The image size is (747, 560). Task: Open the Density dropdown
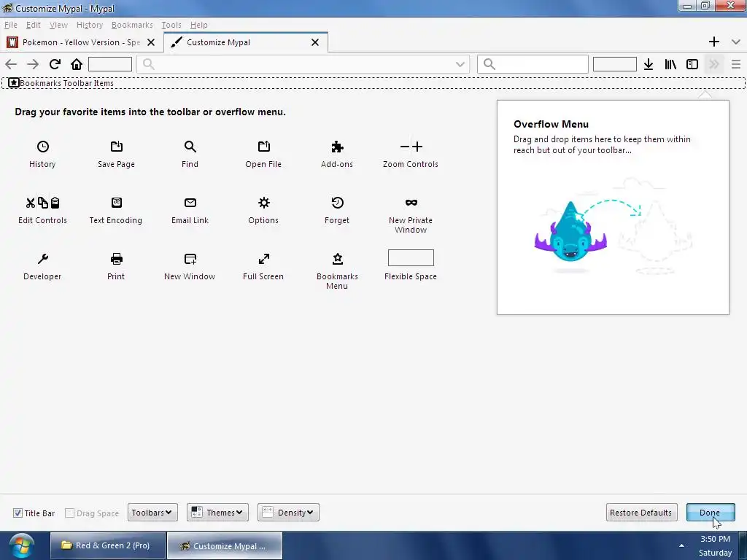288,513
